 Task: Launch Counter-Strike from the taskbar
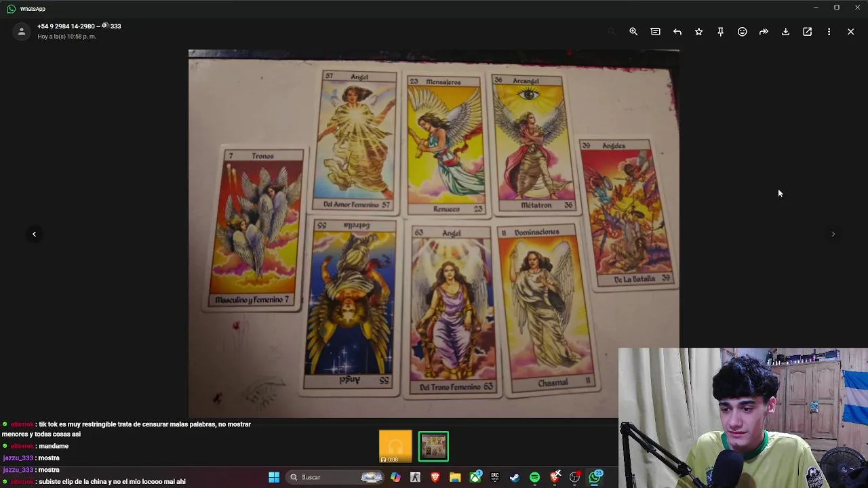pyautogui.click(x=415, y=477)
